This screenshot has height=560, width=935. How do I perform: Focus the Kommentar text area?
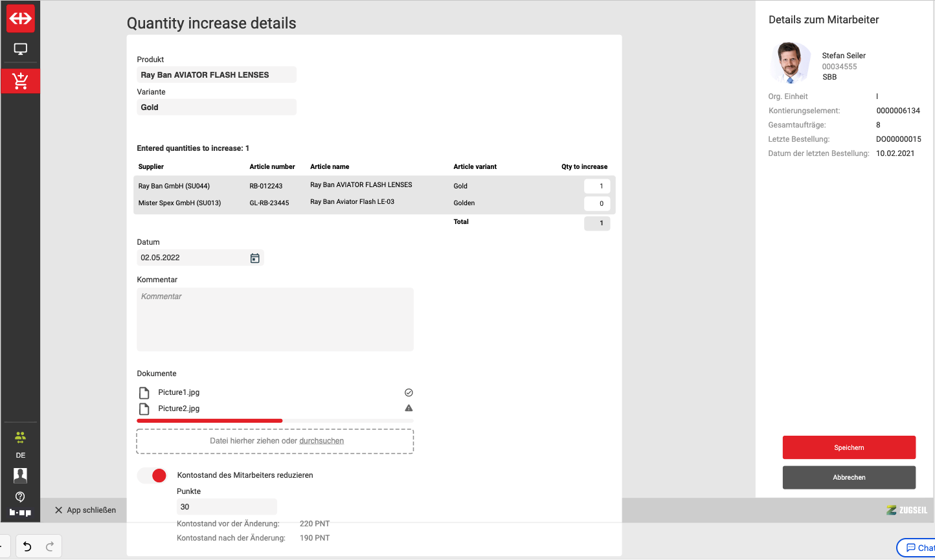tap(275, 319)
